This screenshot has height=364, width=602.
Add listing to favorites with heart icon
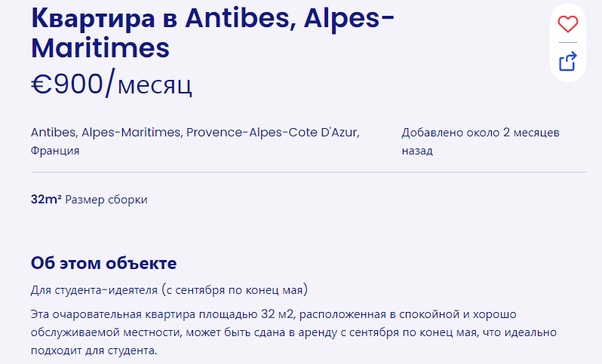[567, 24]
